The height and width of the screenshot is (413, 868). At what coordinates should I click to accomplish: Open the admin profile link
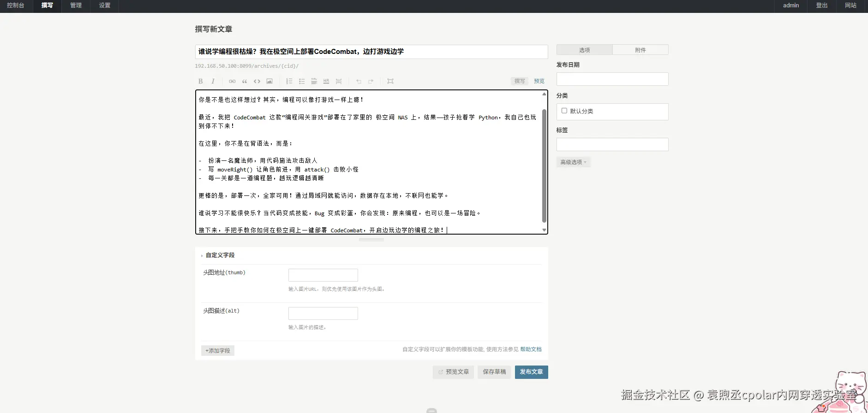coord(791,6)
